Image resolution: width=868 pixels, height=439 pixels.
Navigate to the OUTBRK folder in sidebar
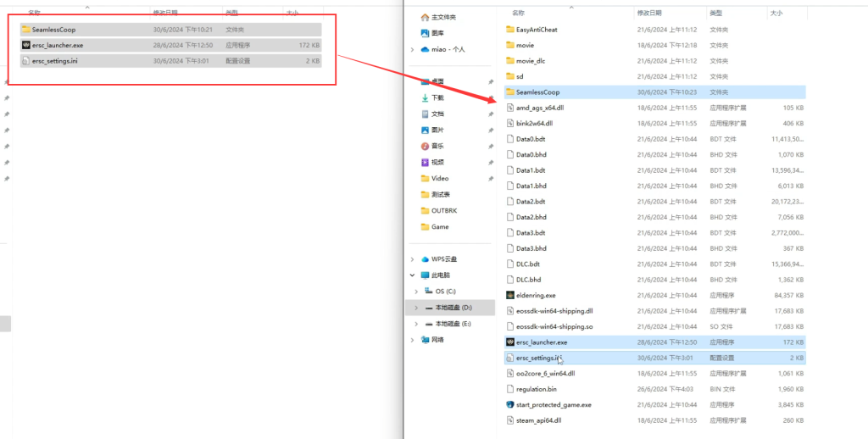click(x=446, y=210)
